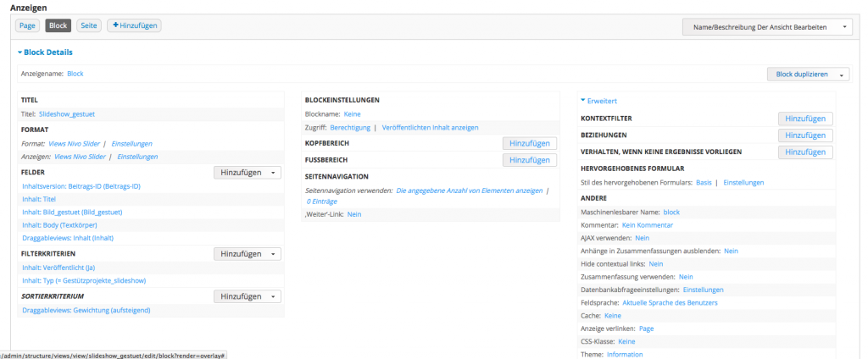Switch to the Page display tab
Viewport: 868px width, 359px height.
pos(27,25)
